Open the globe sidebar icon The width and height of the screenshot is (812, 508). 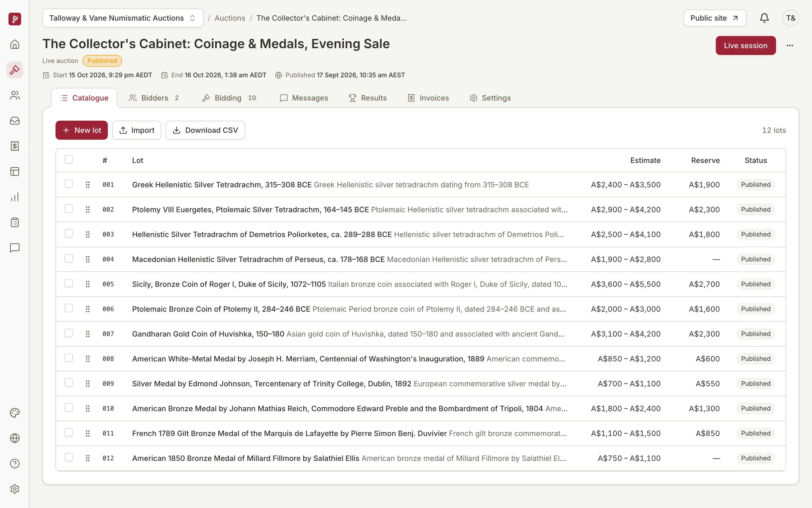point(15,438)
